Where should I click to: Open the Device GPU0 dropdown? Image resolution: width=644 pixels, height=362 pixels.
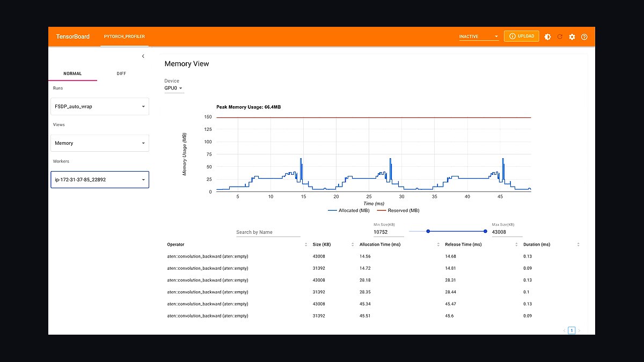174,88
